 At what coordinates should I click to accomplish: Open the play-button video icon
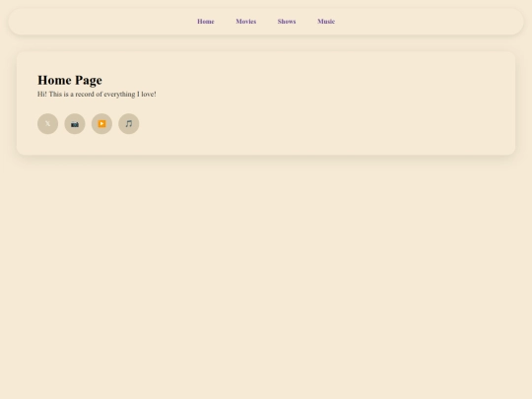[x=101, y=124]
